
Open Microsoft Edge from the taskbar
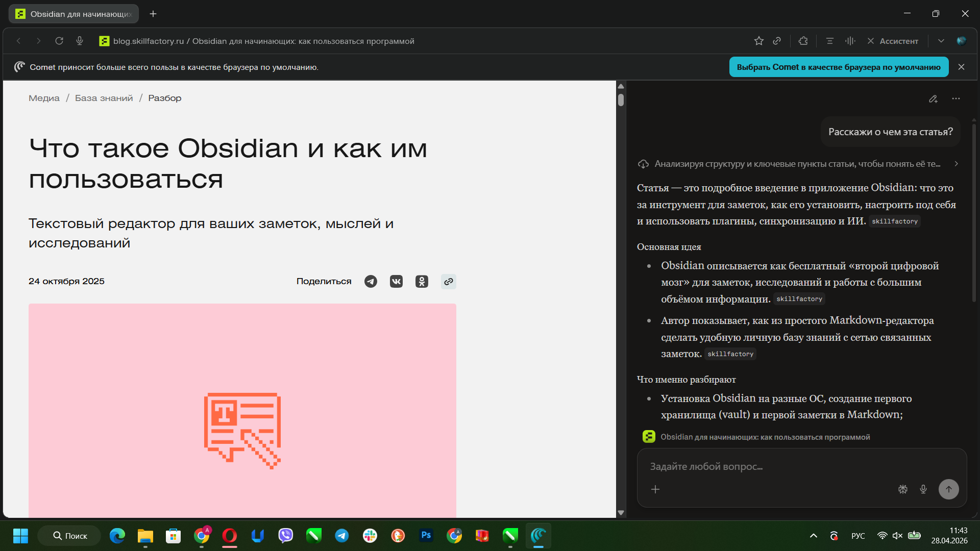point(117,536)
